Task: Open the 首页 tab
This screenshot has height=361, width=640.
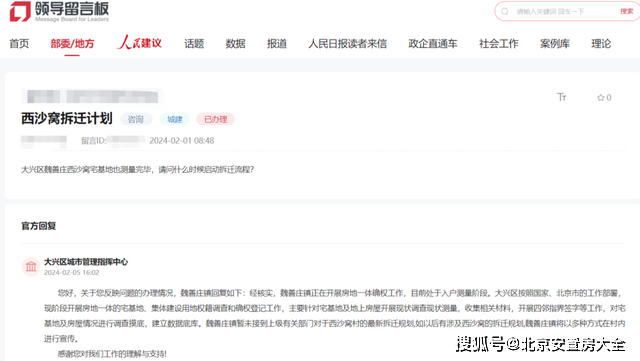Action: pos(19,44)
